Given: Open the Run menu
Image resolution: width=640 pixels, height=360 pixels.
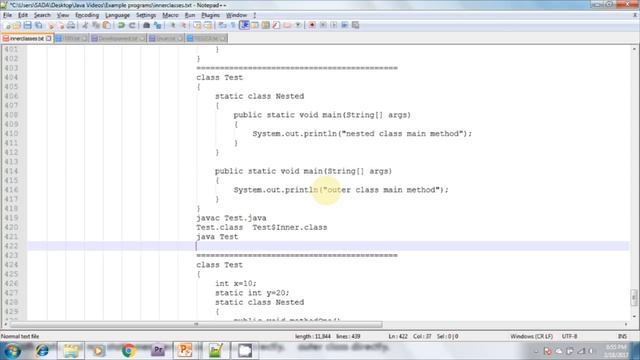Looking at the screenshot, I should 190,15.
